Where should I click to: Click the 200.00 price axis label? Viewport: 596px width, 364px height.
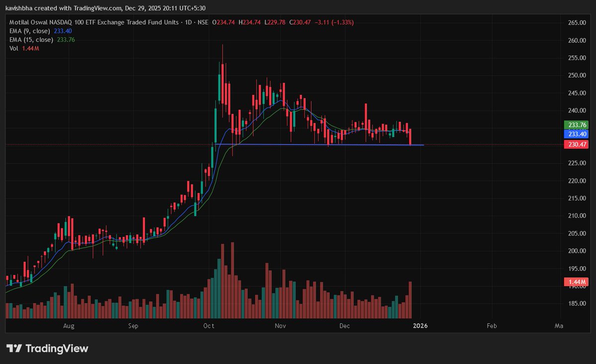577,251
